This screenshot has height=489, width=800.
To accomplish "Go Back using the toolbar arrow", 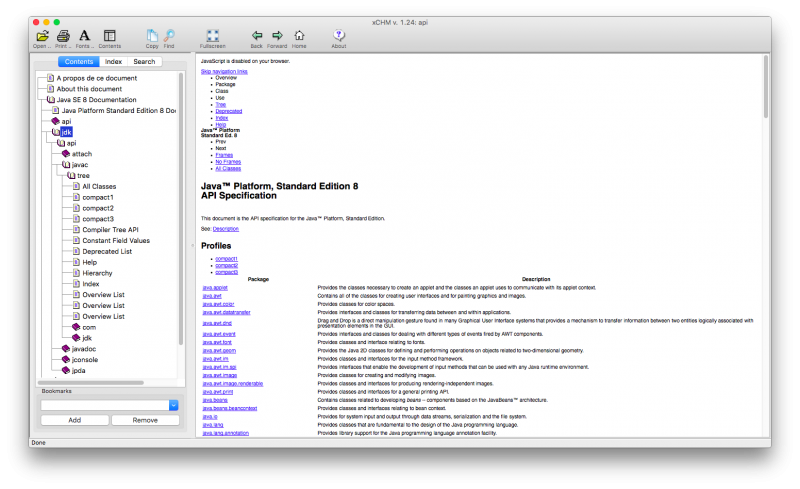I will (x=257, y=36).
